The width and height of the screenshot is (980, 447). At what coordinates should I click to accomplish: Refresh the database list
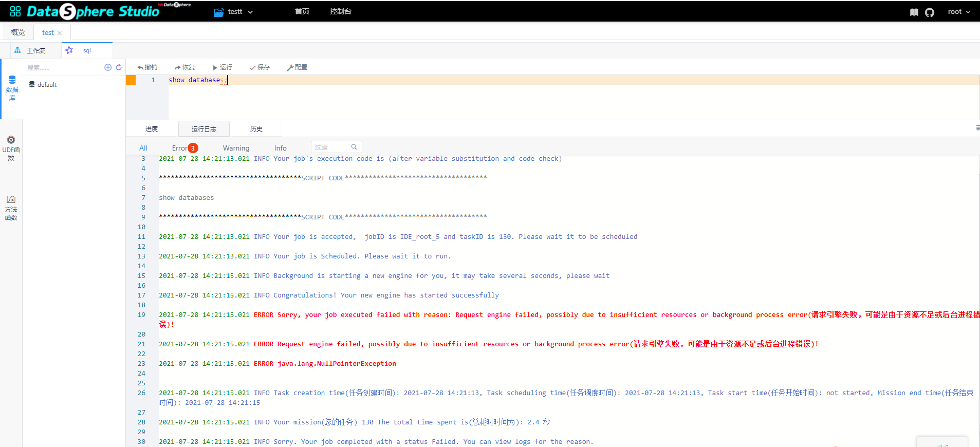pyautogui.click(x=119, y=67)
